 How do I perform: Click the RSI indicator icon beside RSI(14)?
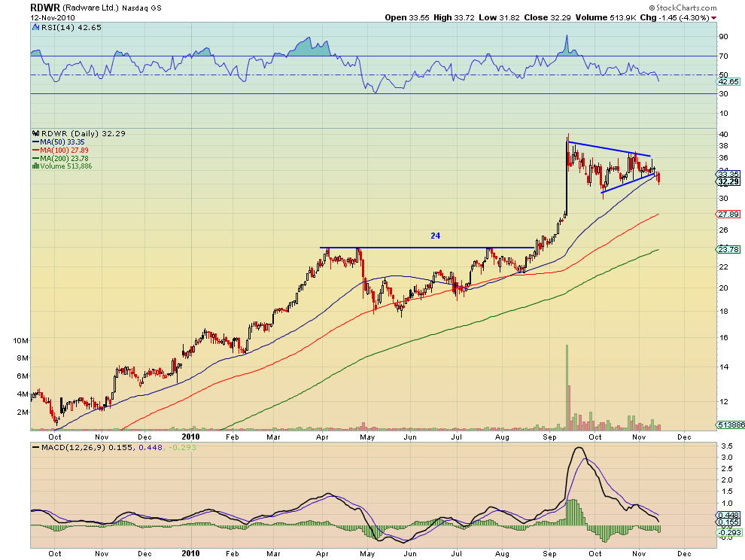(35, 28)
